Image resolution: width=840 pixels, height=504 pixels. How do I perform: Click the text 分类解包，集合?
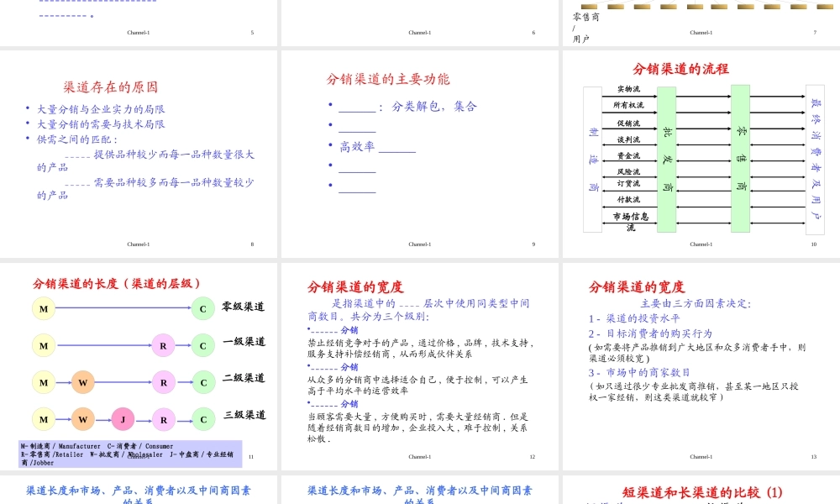(434, 107)
